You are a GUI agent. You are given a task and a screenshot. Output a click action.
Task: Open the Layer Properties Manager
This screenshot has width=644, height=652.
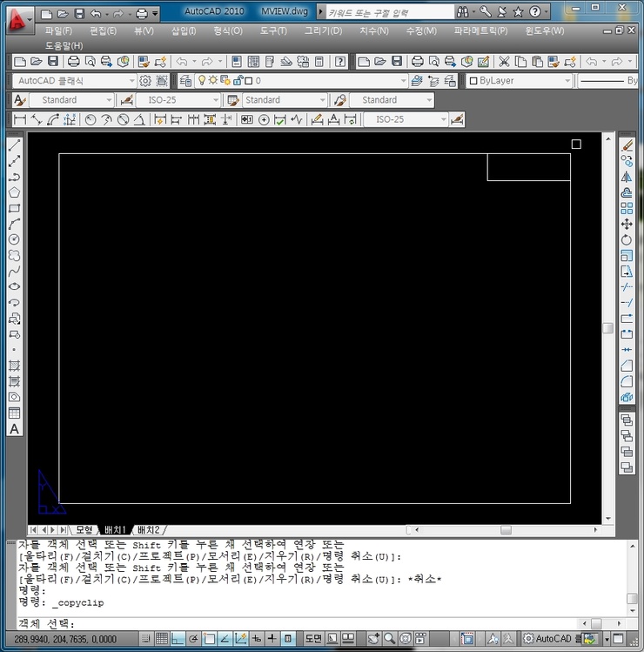pos(185,80)
